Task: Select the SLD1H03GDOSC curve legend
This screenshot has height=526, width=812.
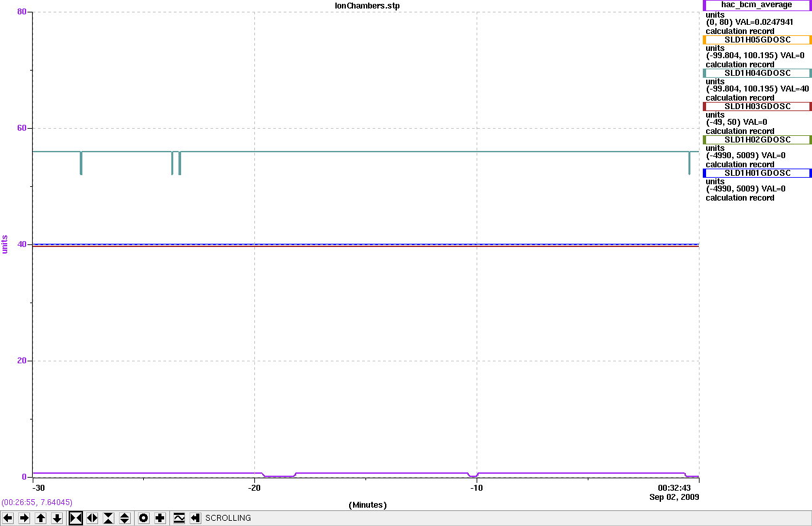Action: (x=757, y=107)
